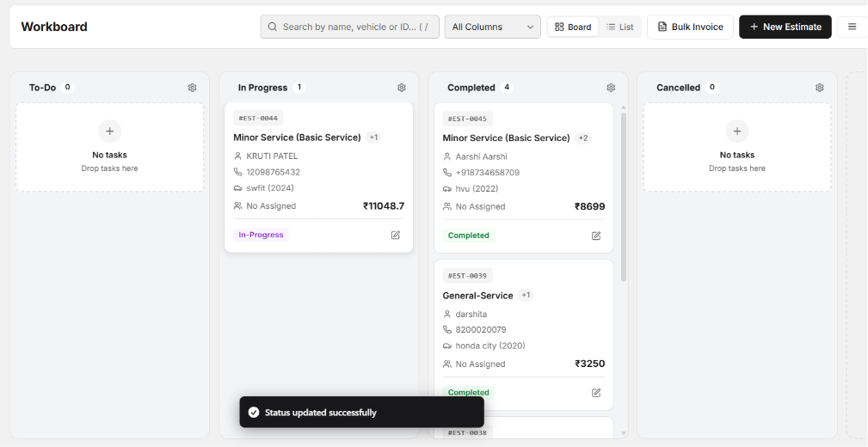This screenshot has height=447, width=868.
Task: Click Completed column scrollbar thumb
Action: point(624,196)
